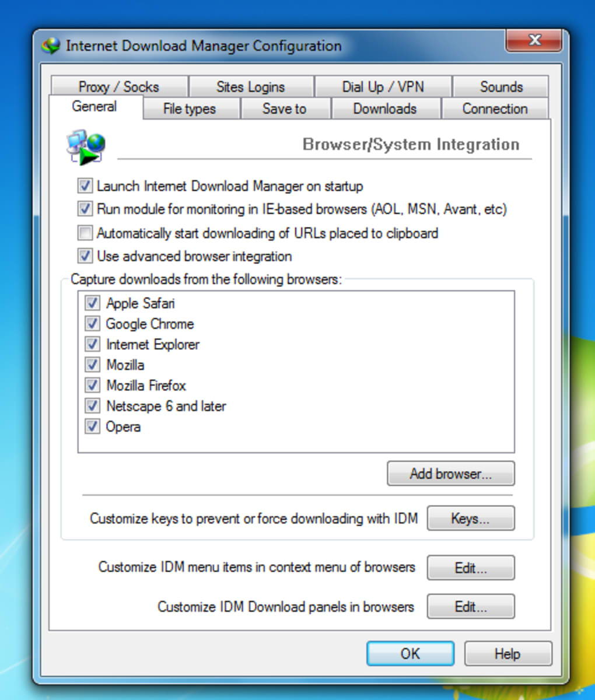The height and width of the screenshot is (700, 595).
Task: Edit IDM context menu items in browsers
Action: [x=471, y=568]
